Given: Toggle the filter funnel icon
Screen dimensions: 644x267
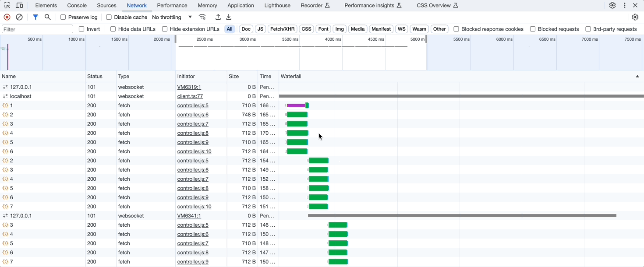Looking at the screenshot, I should point(35,17).
